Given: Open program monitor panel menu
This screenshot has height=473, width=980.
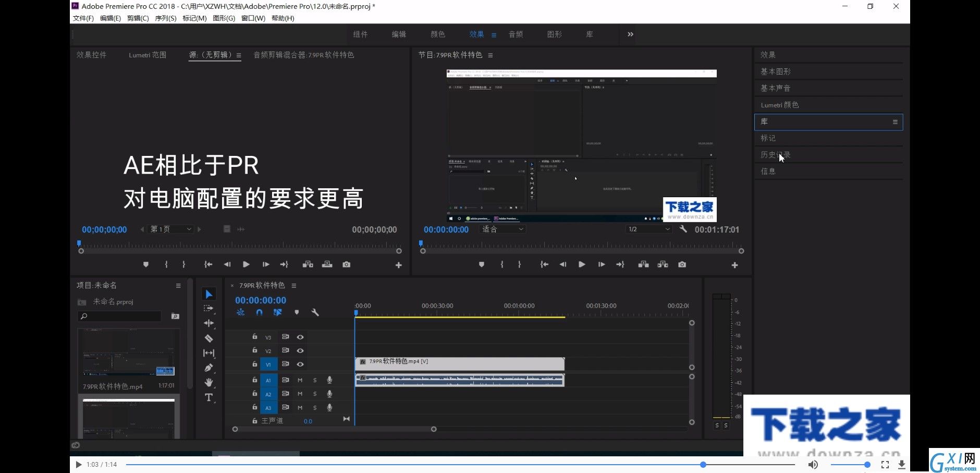Looking at the screenshot, I should coord(491,55).
